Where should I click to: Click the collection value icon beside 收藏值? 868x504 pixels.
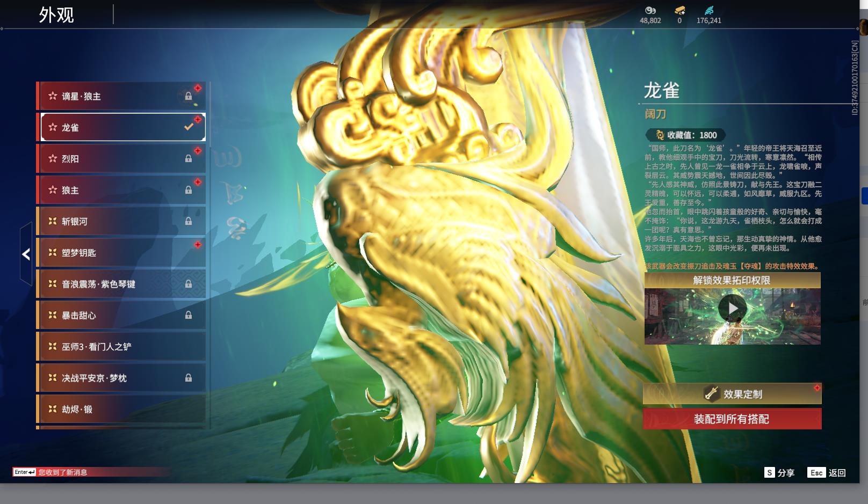[x=660, y=135]
